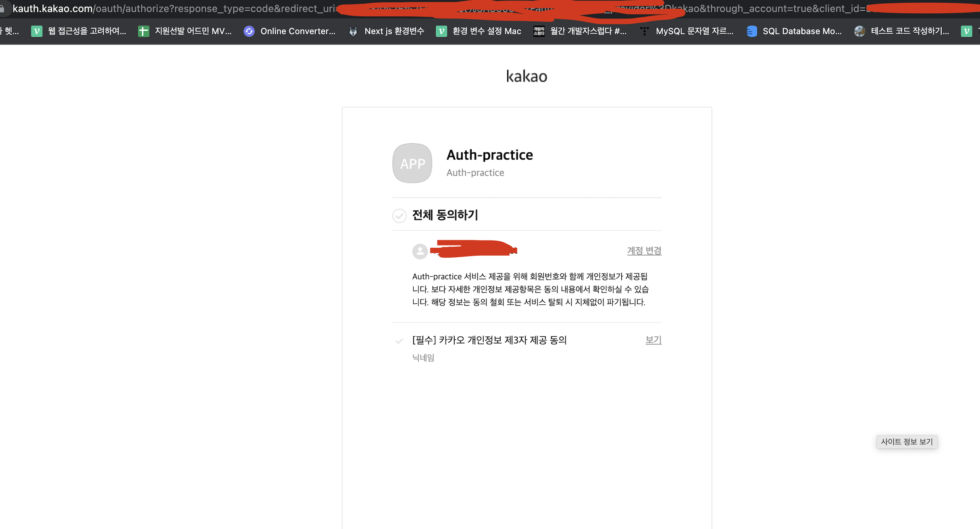Viewport: 980px width, 529px height.
Task: Click the kakao logo at top
Action: point(526,76)
